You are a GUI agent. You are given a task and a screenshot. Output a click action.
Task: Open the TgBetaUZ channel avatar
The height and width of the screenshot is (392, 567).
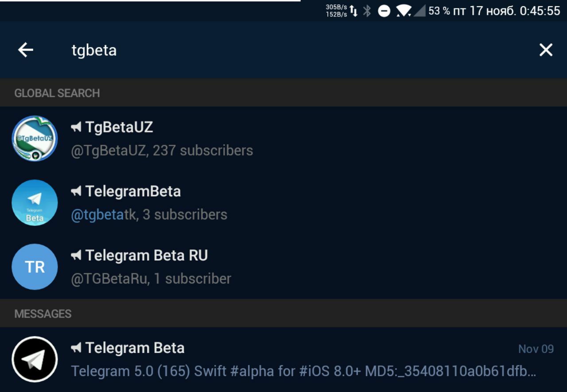click(35, 139)
